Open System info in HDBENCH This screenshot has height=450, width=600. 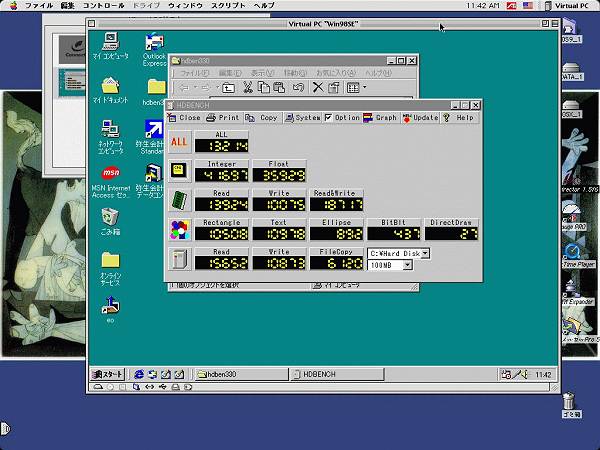[x=303, y=118]
